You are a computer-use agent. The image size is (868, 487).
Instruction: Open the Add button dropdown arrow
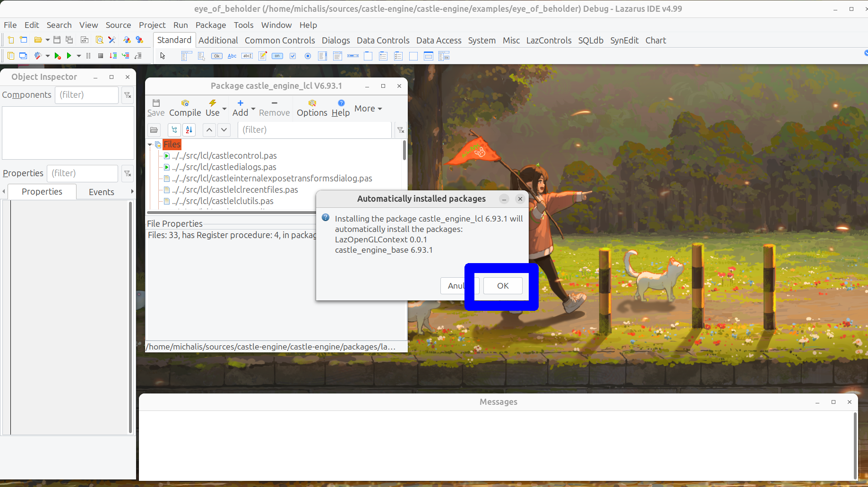[253, 109]
